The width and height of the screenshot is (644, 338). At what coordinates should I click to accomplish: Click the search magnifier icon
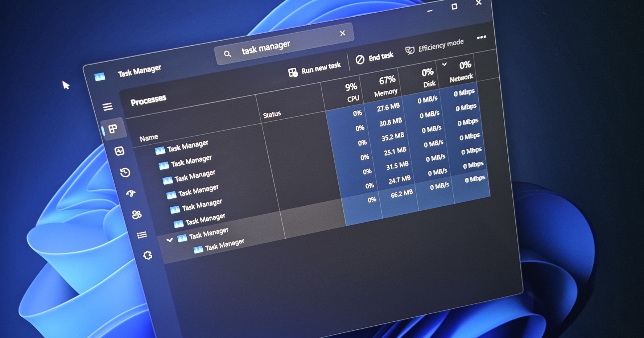(x=228, y=54)
